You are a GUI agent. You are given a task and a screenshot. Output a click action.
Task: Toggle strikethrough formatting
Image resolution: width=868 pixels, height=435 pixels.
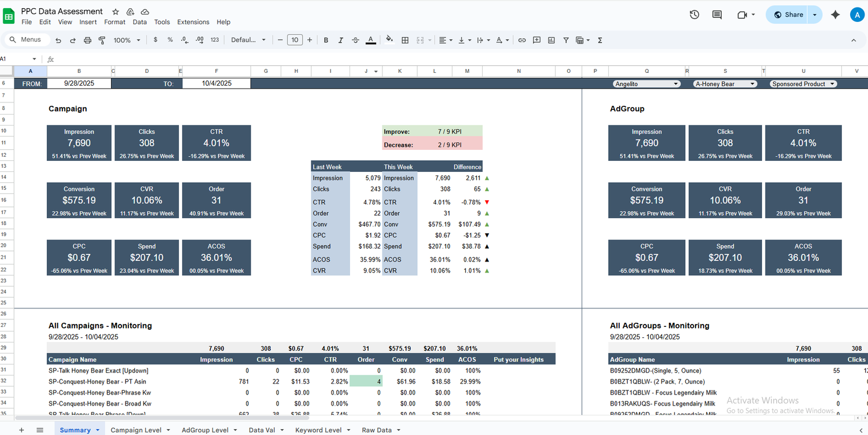pyautogui.click(x=355, y=40)
